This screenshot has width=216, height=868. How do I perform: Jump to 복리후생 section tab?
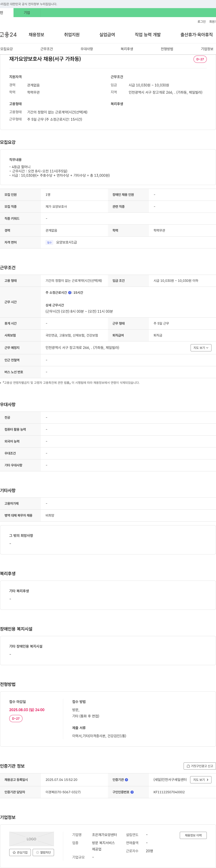point(127,49)
